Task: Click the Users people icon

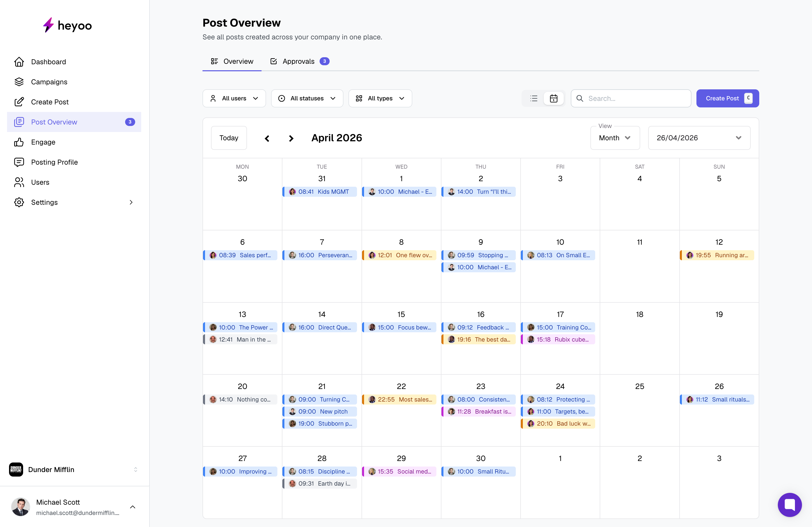Action: coord(19,182)
